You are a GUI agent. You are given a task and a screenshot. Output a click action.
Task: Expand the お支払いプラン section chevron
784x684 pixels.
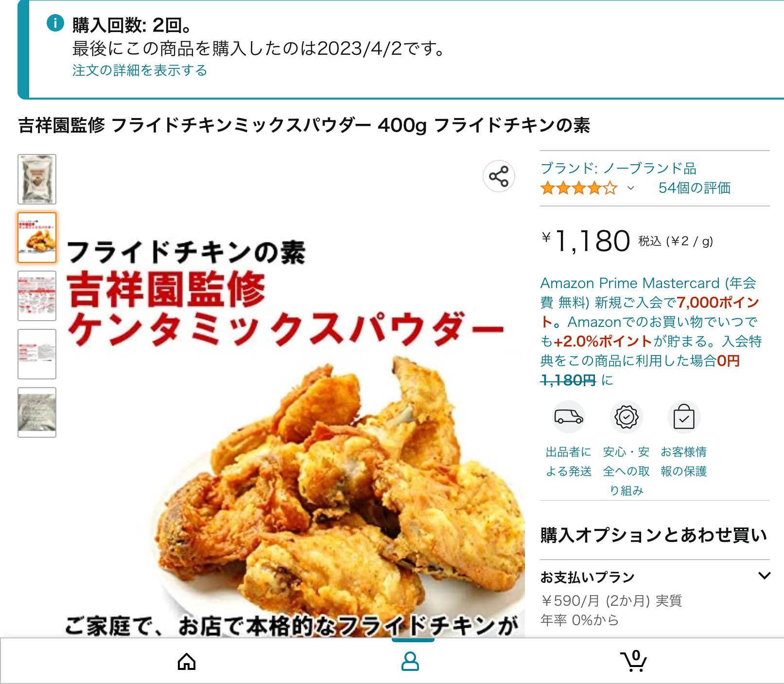point(764,576)
